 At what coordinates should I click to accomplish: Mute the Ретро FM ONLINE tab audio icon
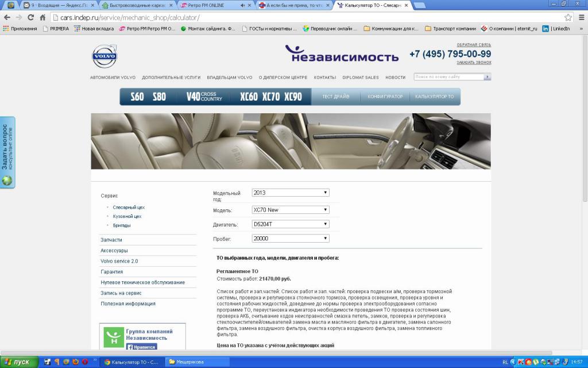point(242,5)
